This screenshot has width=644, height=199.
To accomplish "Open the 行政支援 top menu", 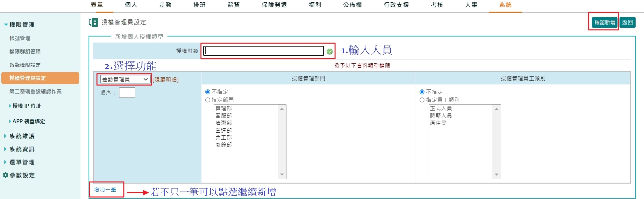I will [396, 5].
